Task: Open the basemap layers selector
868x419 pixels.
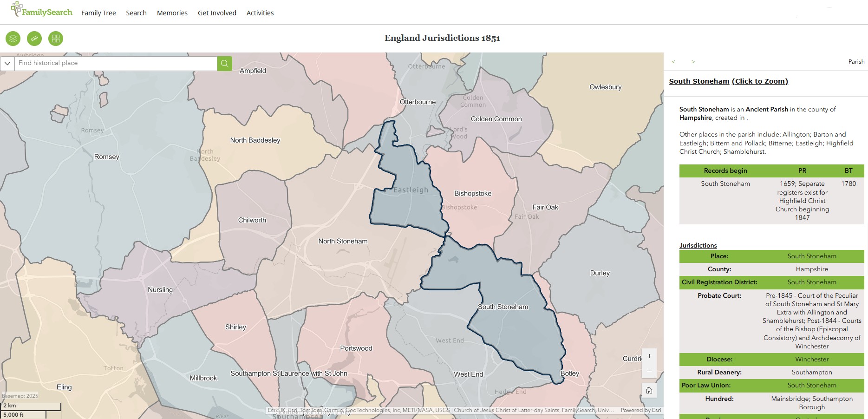Action: point(12,39)
